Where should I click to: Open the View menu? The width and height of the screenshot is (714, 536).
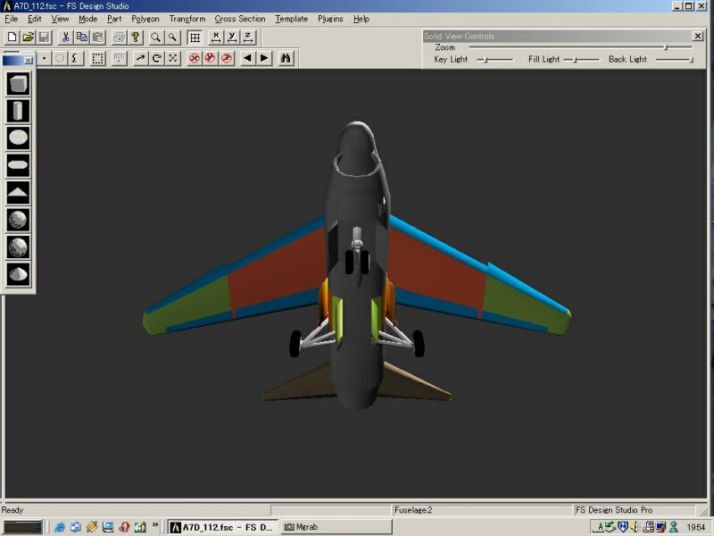pyautogui.click(x=60, y=19)
